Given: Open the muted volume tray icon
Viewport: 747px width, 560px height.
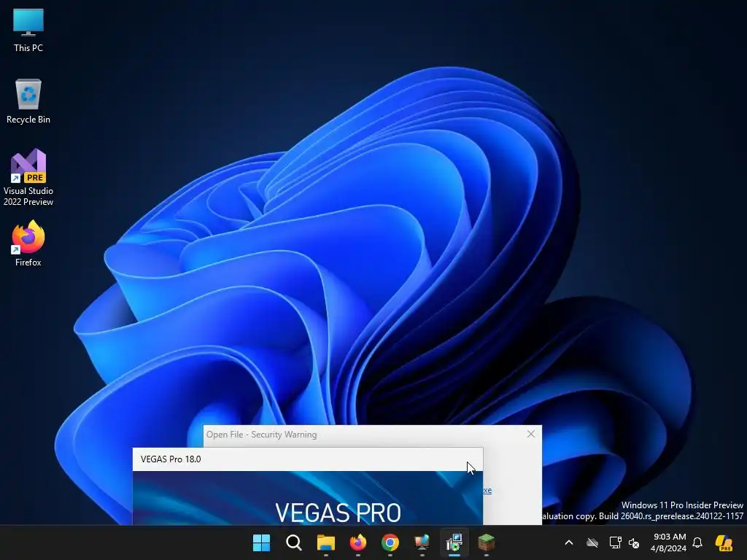Looking at the screenshot, I should [634, 542].
